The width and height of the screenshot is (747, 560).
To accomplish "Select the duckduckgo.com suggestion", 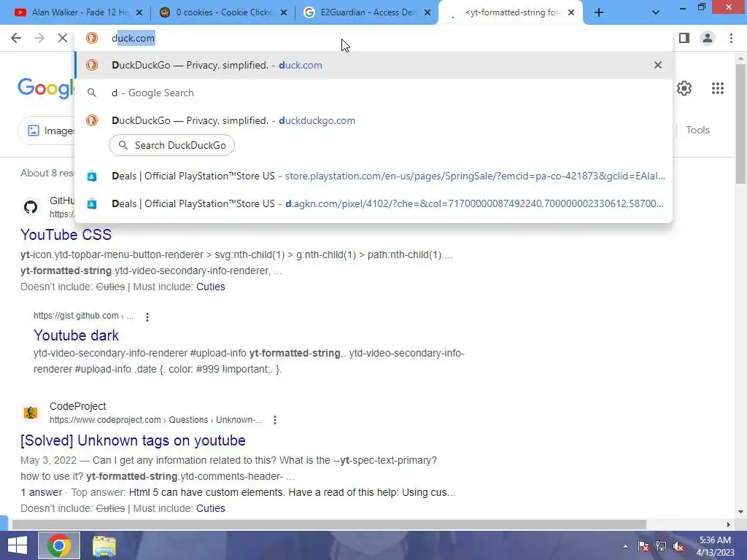I will point(373,120).
